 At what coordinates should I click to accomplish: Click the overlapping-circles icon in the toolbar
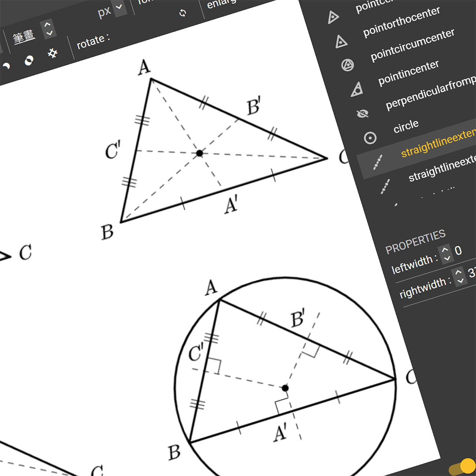point(29,60)
